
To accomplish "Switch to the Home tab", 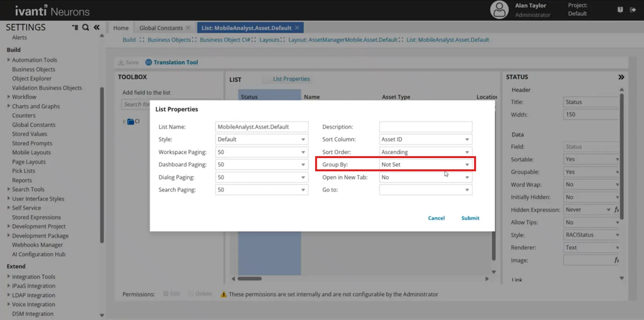I will click(121, 28).
